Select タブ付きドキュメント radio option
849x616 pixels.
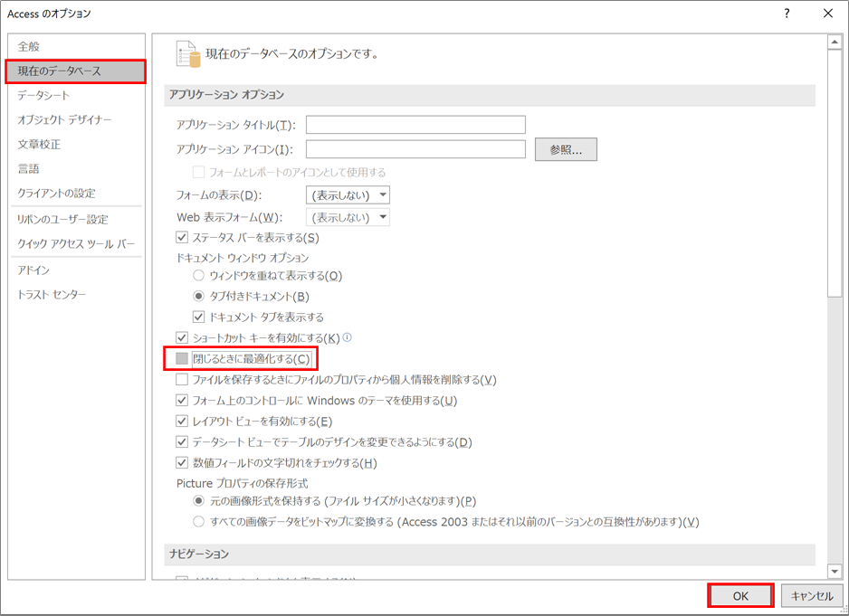click(x=199, y=296)
